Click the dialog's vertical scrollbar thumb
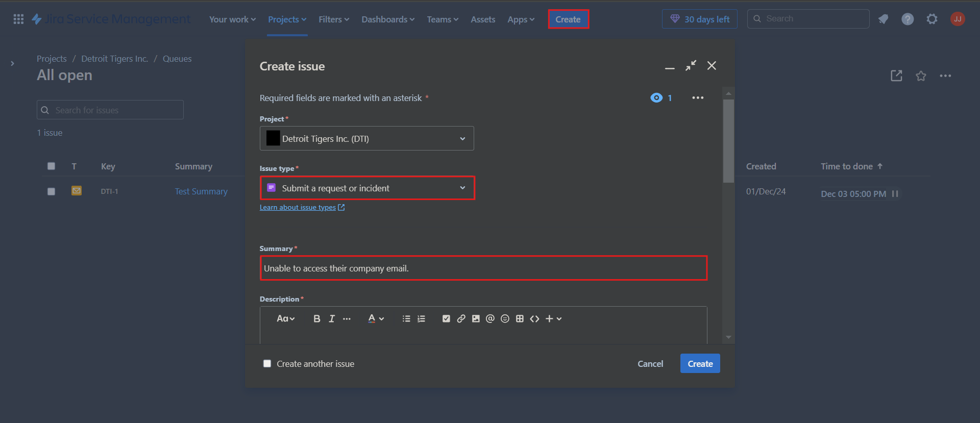The width and height of the screenshot is (980, 423). [x=728, y=141]
